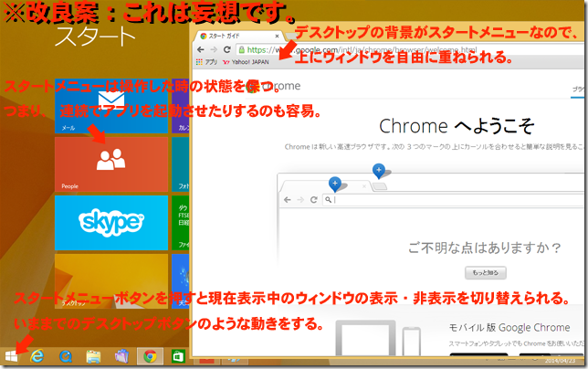Open the アプリ apps bookmark shortcut
Image resolution: width=588 pixels, height=369 pixels.
click(x=206, y=62)
